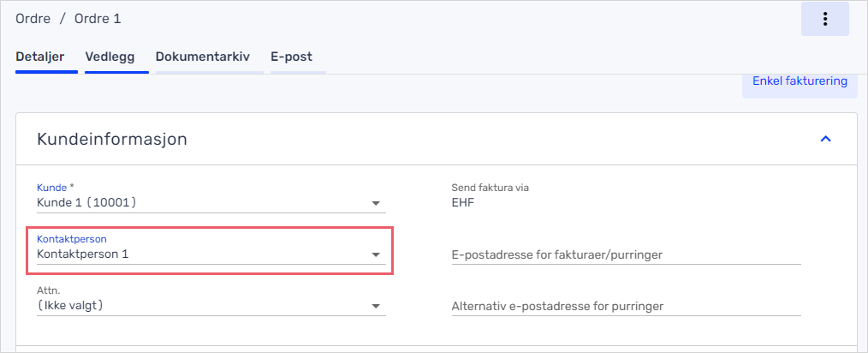This screenshot has height=353, width=868.
Task: Click the Kundeinformasjon section heading
Action: [x=112, y=139]
